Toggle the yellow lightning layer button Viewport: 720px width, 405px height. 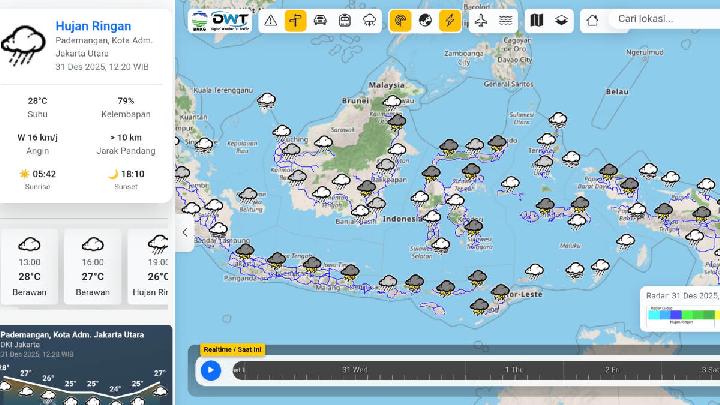click(450, 20)
